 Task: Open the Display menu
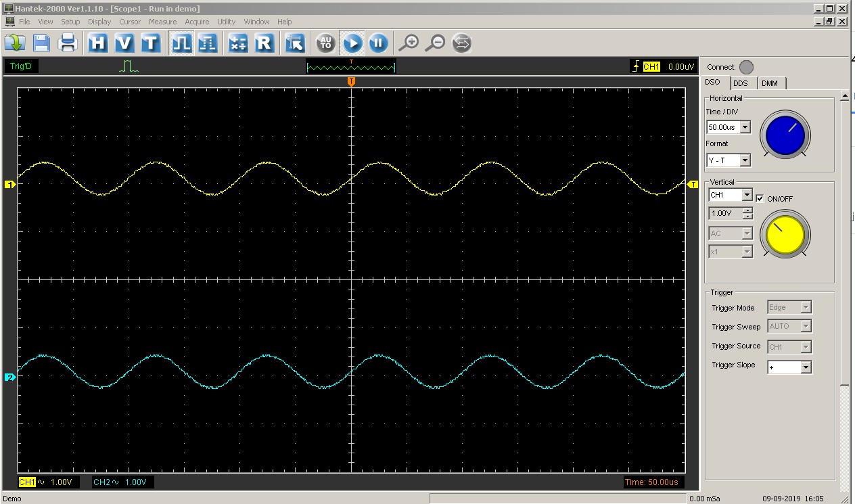[x=99, y=22]
